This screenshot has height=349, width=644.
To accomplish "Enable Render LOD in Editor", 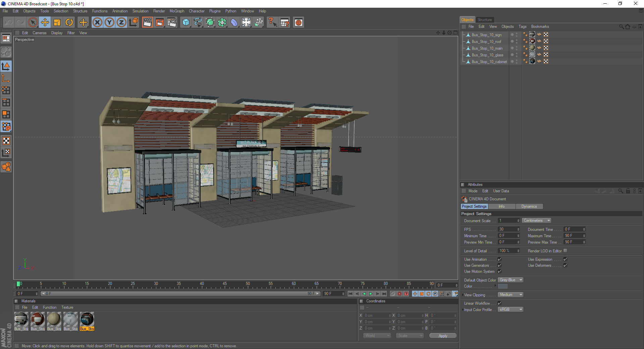I will click(x=565, y=251).
